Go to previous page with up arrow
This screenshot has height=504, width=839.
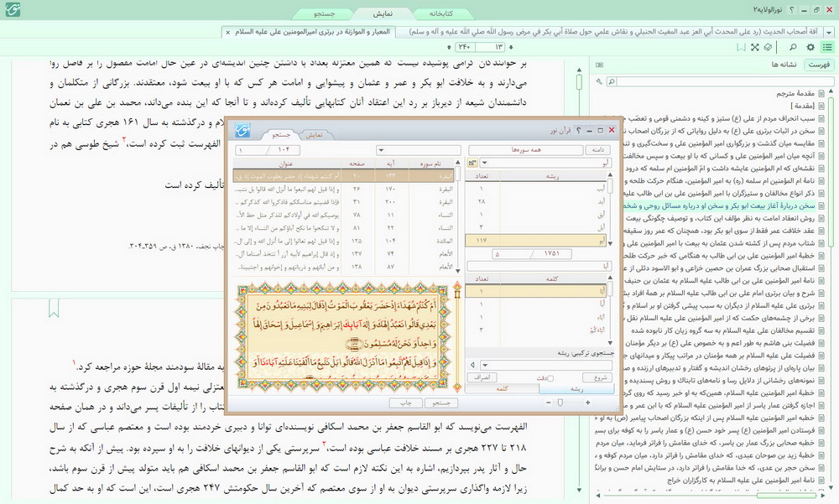(x=449, y=47)
